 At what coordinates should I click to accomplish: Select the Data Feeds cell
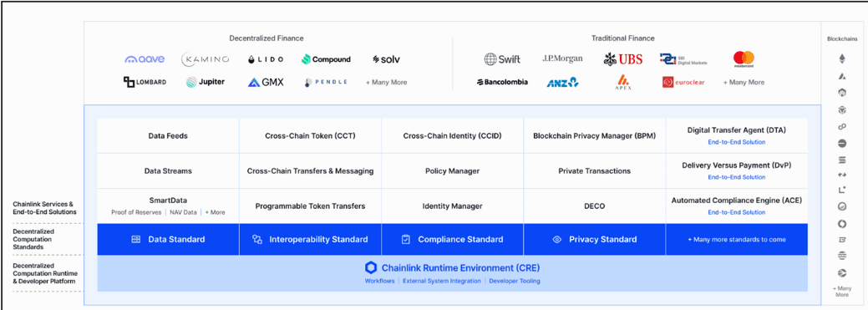[168, 135]
